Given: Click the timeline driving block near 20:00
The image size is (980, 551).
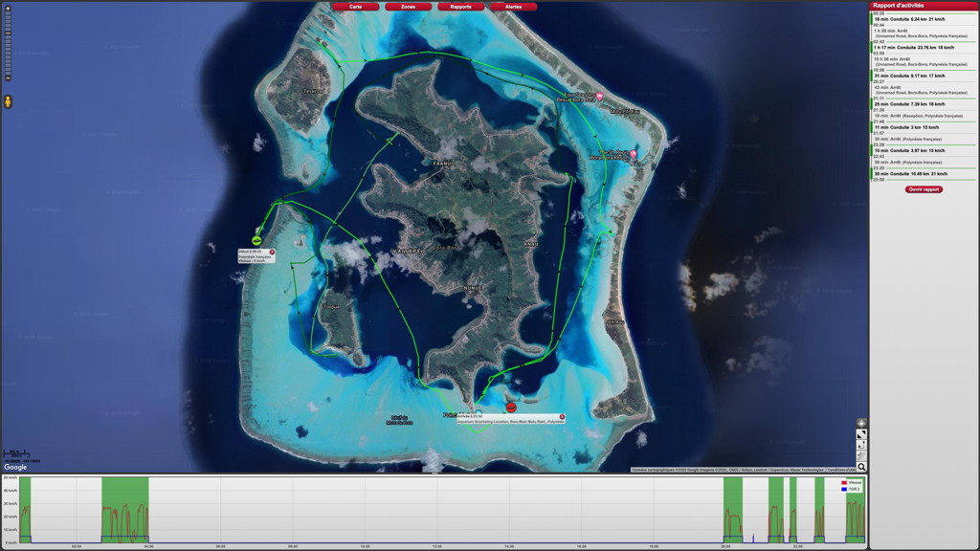Looking at the screenshot, I should coord(732,509).
